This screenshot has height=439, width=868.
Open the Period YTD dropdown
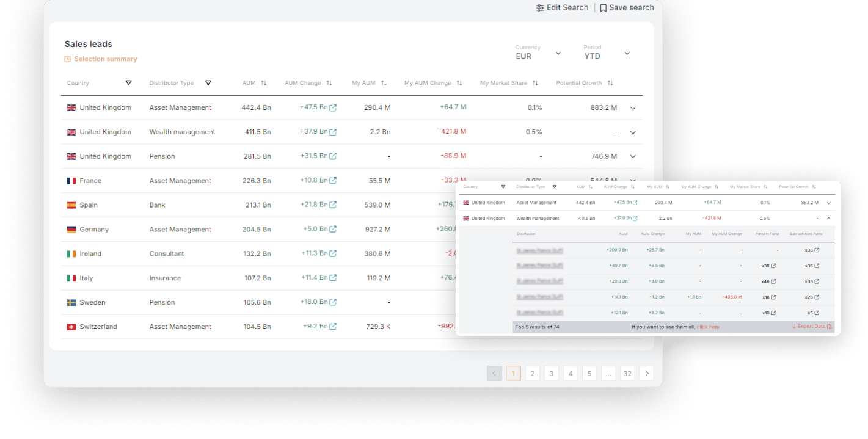pyautogui.click(x=607, y=53)
